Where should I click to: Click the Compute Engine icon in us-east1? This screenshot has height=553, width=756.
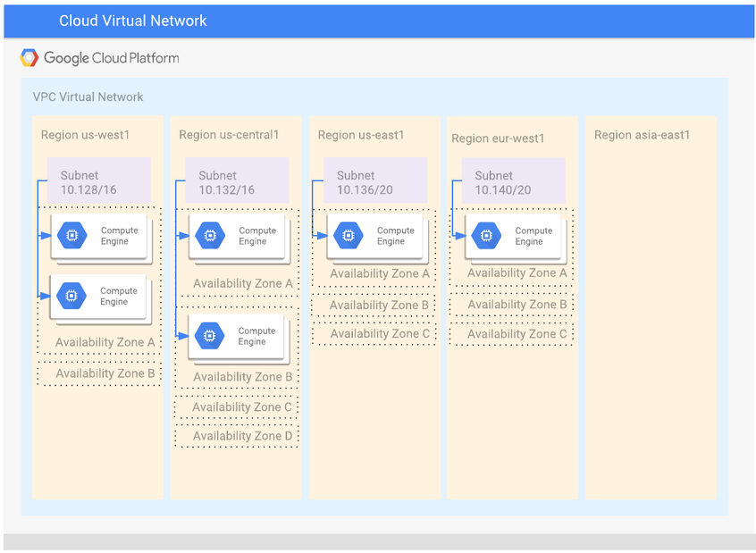point(349,235)
